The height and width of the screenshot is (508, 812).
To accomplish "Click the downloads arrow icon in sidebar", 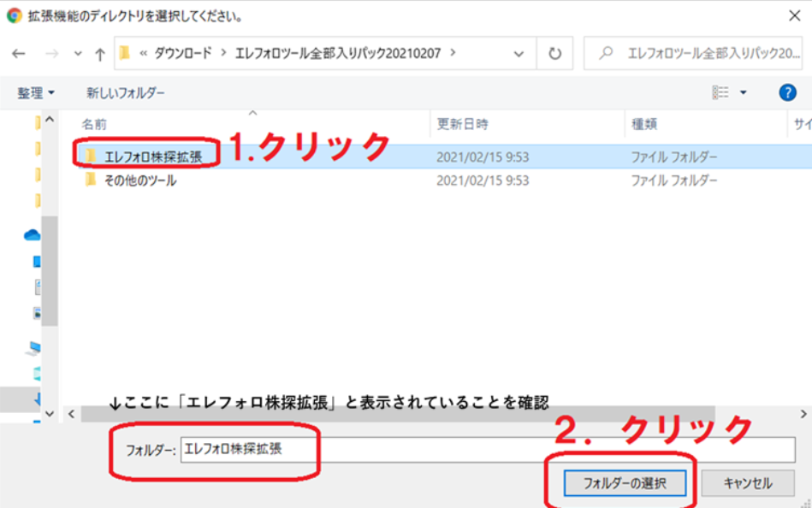I will [38, 399].
